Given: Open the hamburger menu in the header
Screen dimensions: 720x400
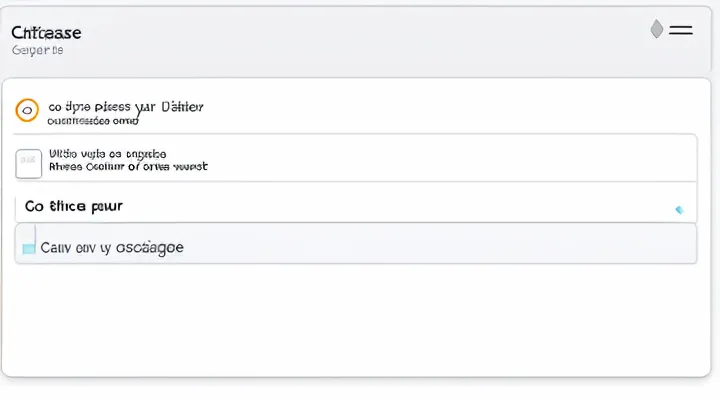Looking at the screenshot, I should (x=681, y=30).
